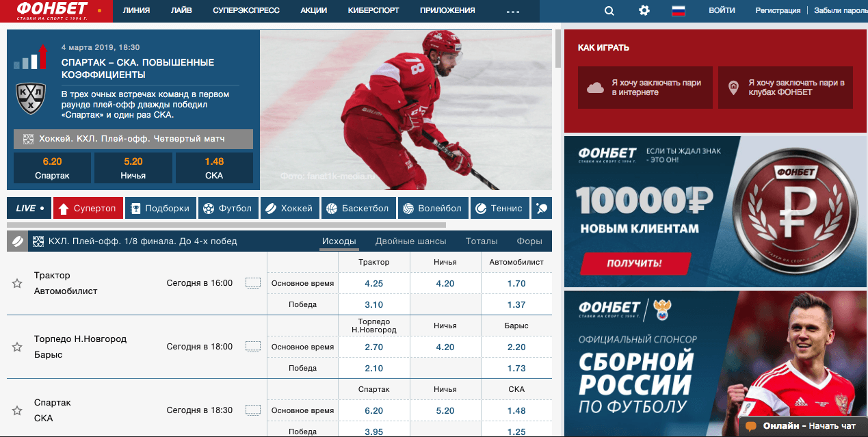
Task: Select Волейбол sport filter
Action: 434,209
